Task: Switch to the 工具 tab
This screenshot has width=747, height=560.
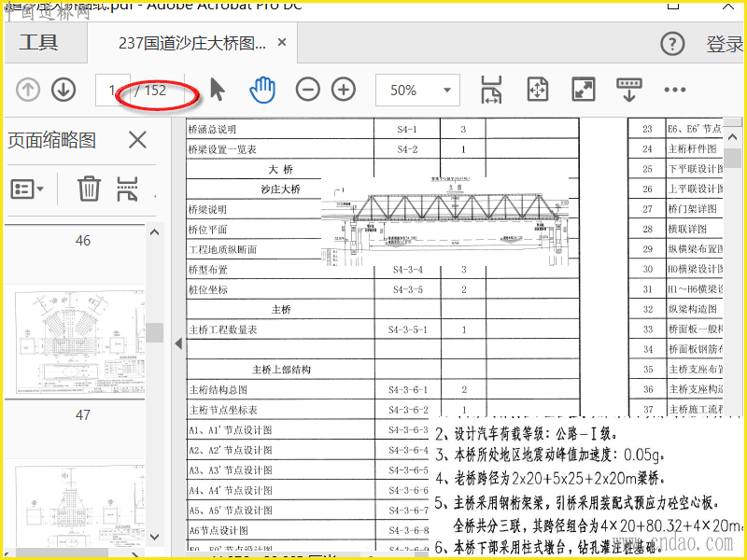Action: coord(38,42)
